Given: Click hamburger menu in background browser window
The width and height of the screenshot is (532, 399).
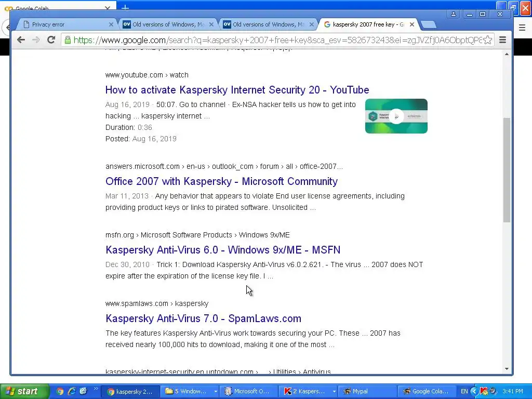Looking at the screenshot, I should coord(522,28).
